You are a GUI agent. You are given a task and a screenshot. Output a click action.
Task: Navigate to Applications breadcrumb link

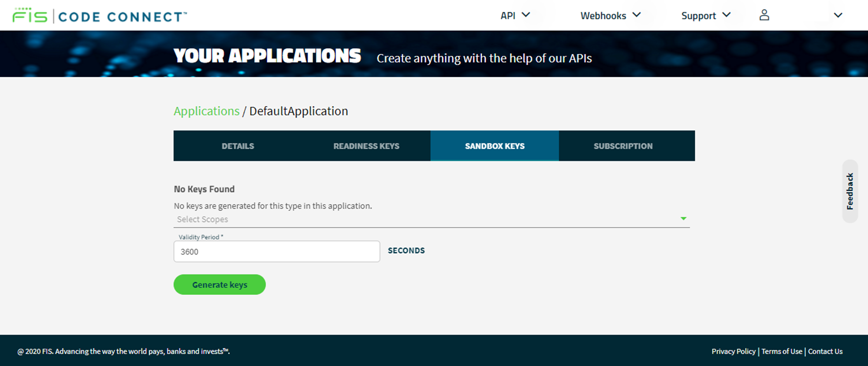click(x=207, y=111)
